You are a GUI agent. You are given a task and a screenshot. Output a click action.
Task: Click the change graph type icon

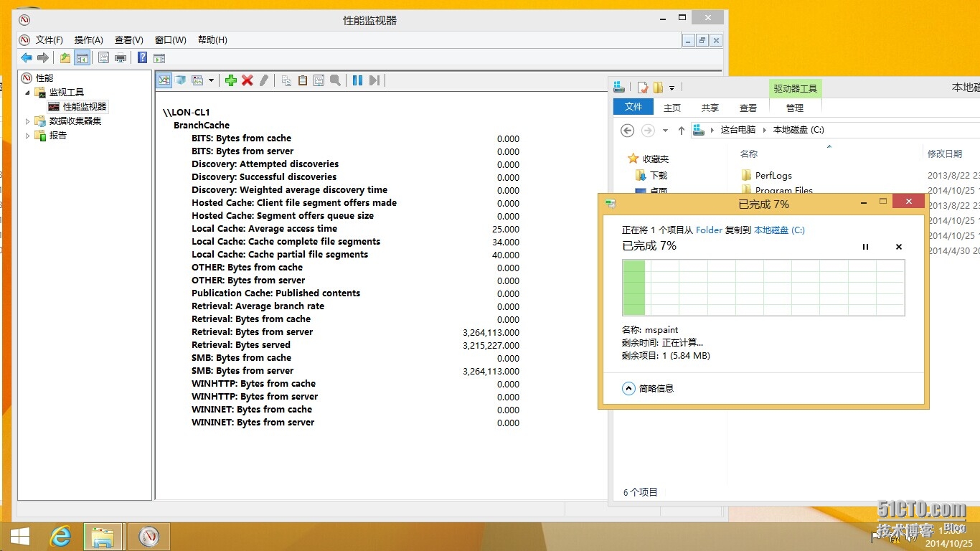[197, 80]
